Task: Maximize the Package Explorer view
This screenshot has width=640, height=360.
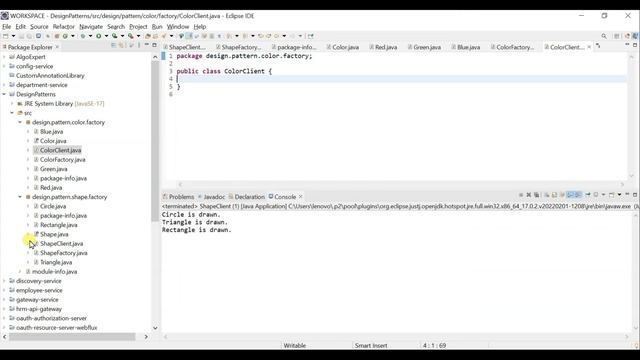Action: point(154,45)
